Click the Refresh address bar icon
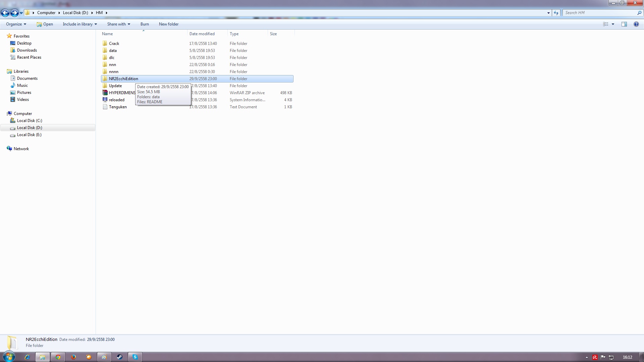 pos(556,13)
